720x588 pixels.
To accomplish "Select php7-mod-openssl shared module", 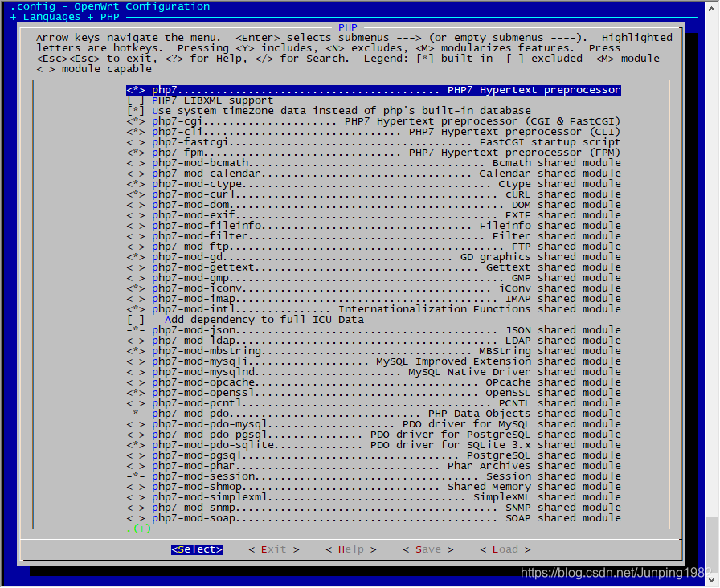I will coord(374,393).
